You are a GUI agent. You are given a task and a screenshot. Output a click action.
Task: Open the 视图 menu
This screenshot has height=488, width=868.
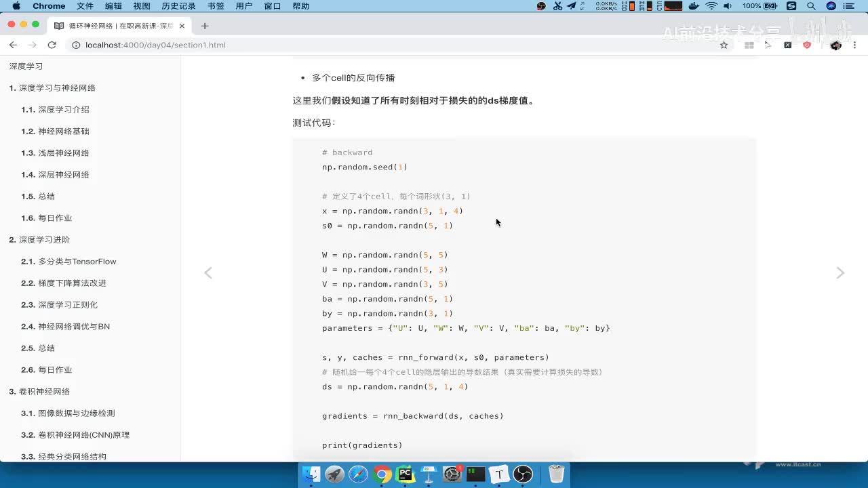(x=142, y=6)
